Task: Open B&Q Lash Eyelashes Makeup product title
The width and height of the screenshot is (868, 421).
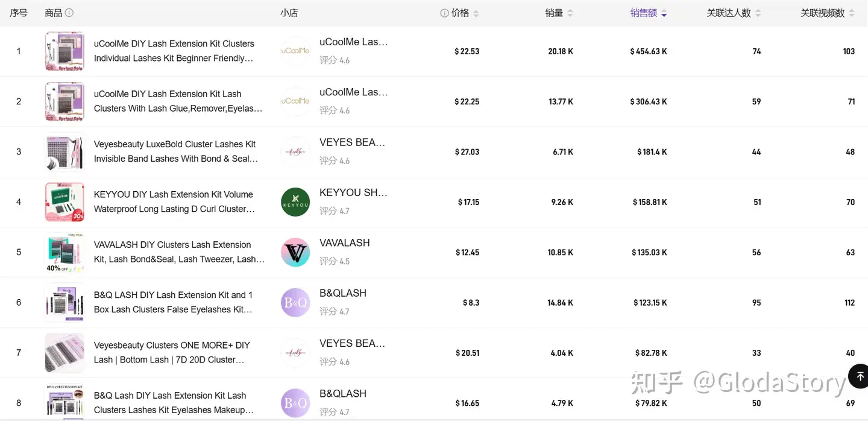Action: pos(174,403)
